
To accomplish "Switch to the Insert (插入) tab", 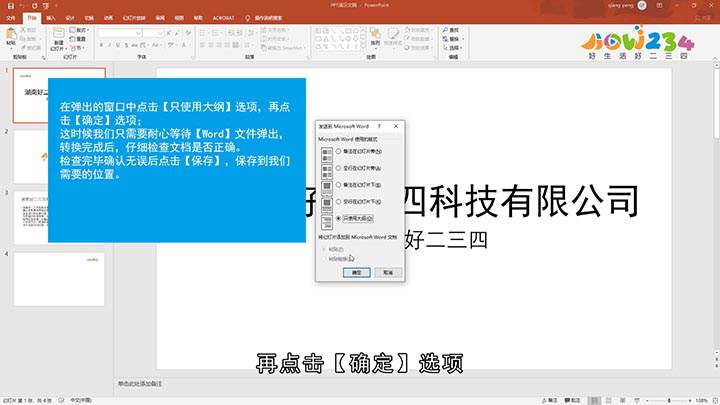I will pyautogui.click(x=51, y=18).
